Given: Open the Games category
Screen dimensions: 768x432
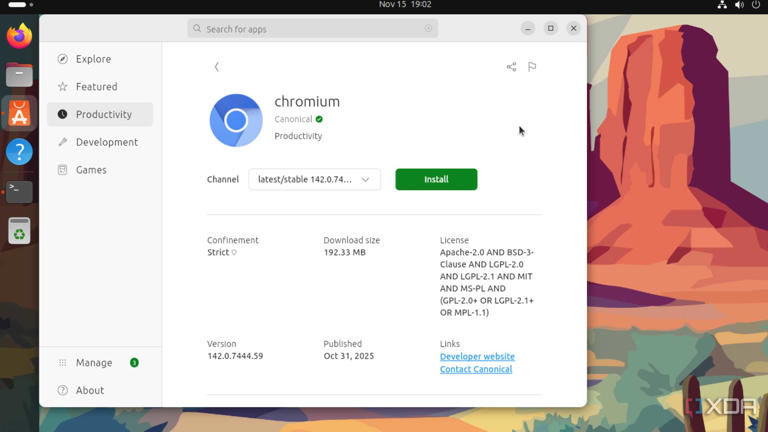Looking at the screenshot, I should 100,170.
